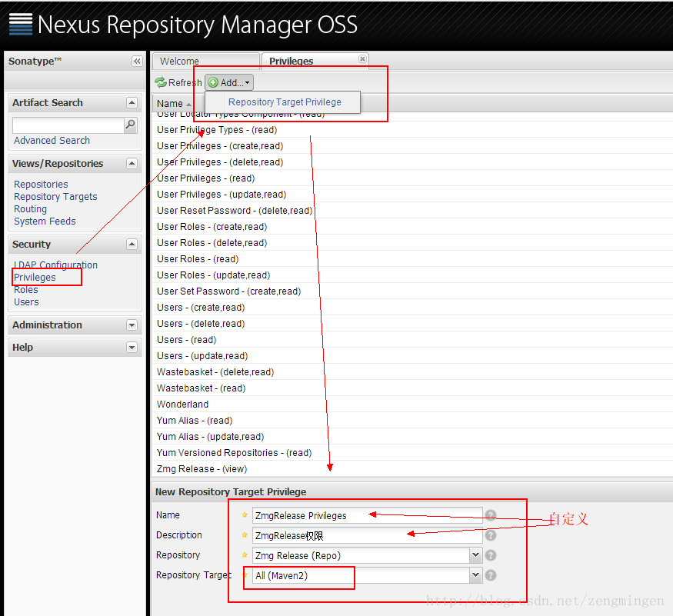Choose Repository Target Privilege menu entry
The image size is (673, 616).
(x=285, y=102)
